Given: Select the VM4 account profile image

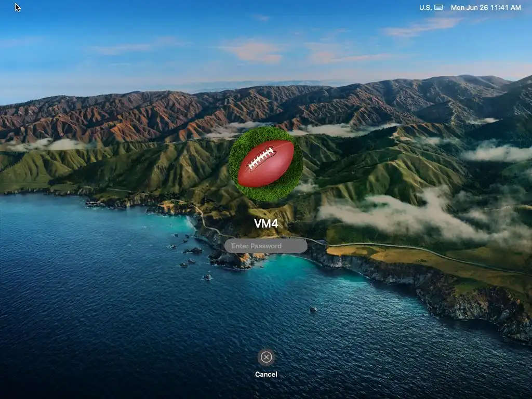Looking at the screenshot, I should [265, 164].
